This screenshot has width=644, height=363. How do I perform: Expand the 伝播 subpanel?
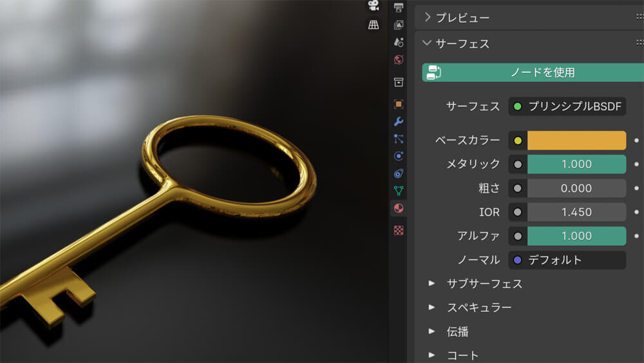(431, 331)
